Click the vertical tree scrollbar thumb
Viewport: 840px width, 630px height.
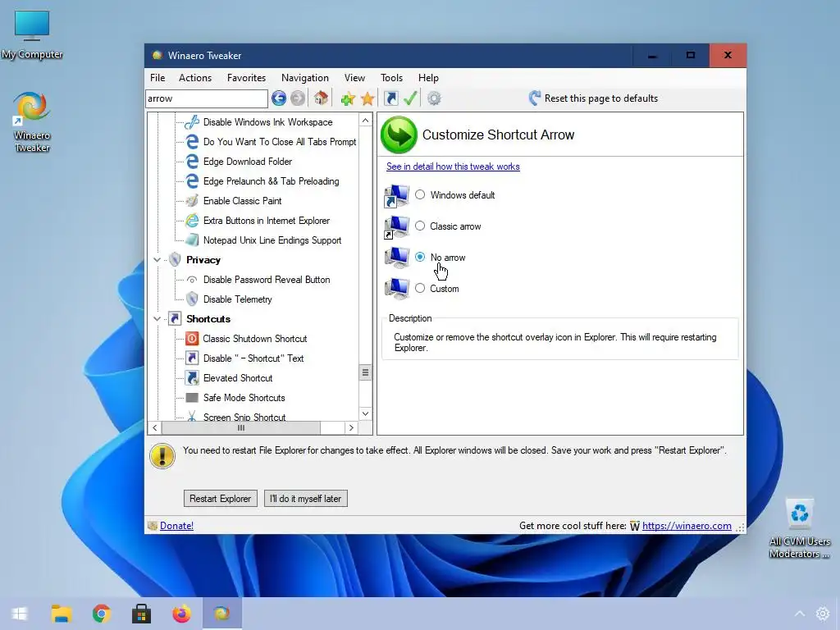pyautogui.click(x=365, y=372)
